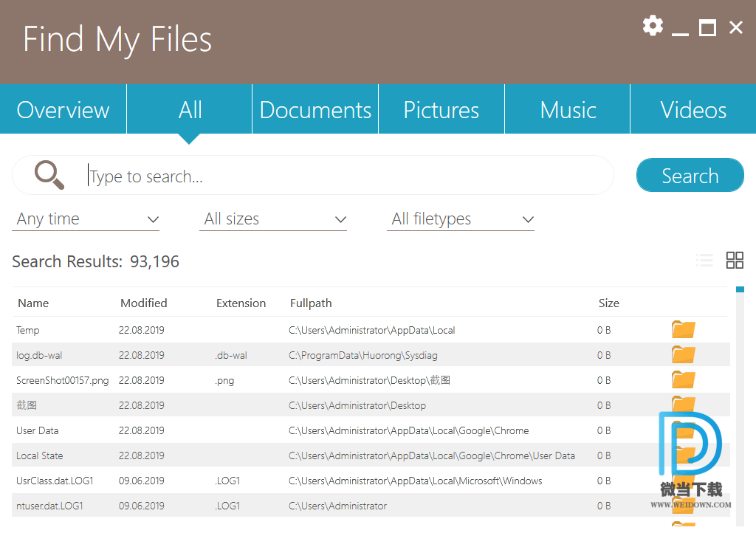
Task: Click the .db-wal extension cell
Action: [231, 355]
